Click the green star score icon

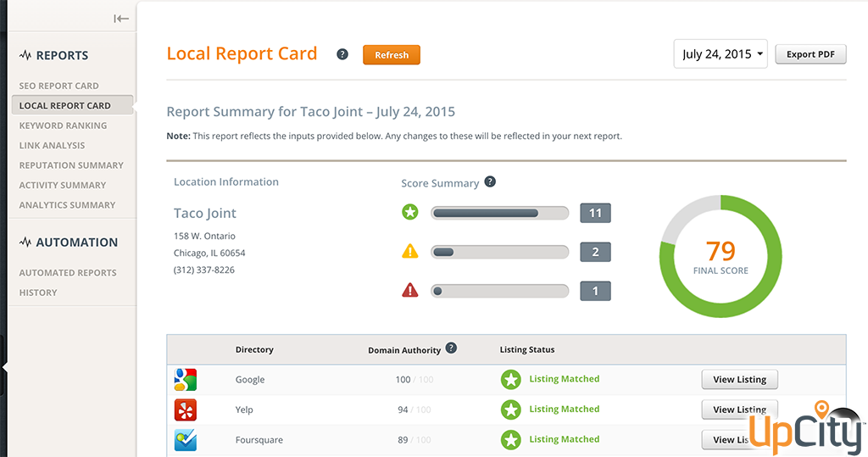click(x=410, y=212)
